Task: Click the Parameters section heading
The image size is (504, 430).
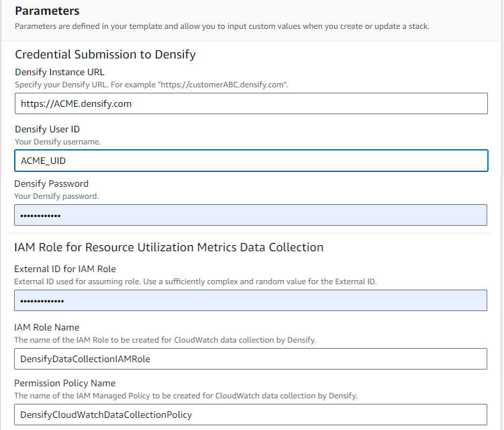Action: coord(47,11)
